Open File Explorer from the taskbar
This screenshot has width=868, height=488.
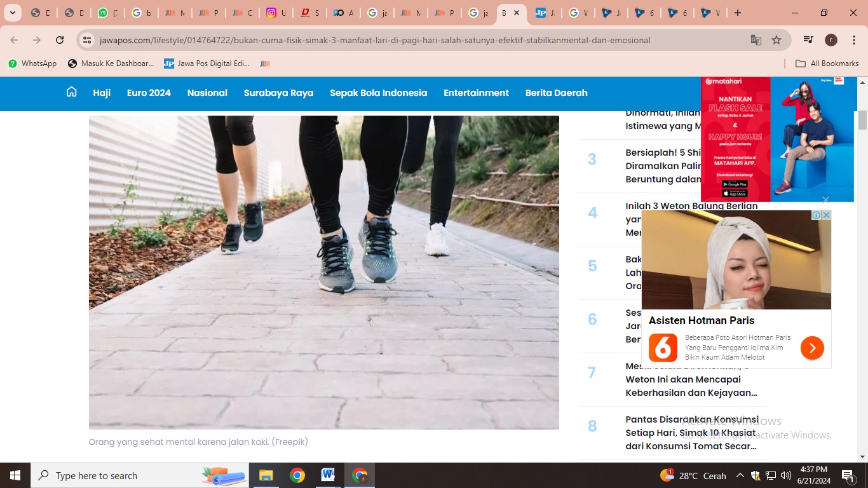click(266, 475)
